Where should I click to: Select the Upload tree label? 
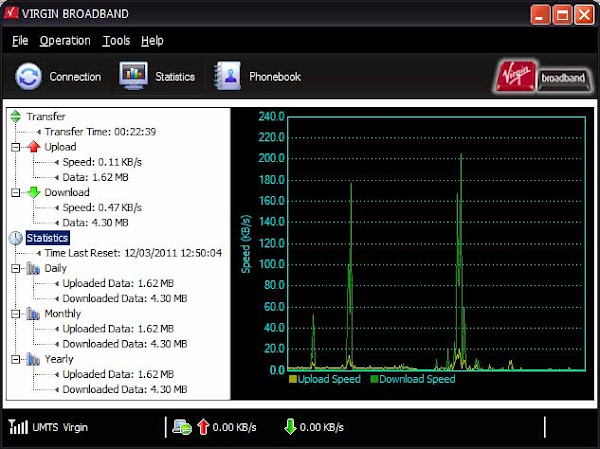pyautogui.click(x=60, y=147)
